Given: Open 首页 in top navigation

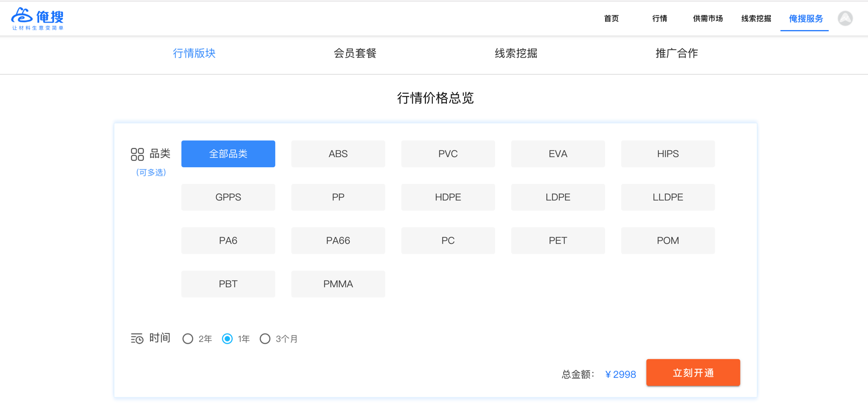Looking at the screenshot, I should click(611, 19).
